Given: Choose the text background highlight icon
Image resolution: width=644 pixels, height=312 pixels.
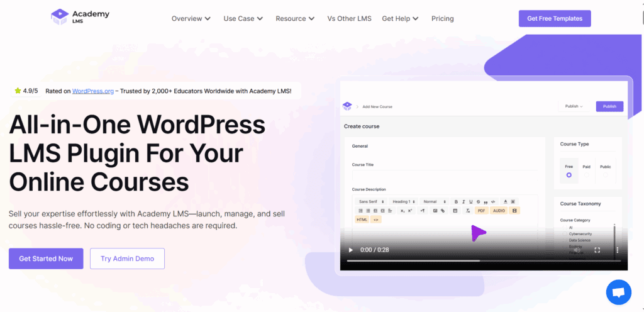Looking at the screenshot, I should tap(513, 201).
